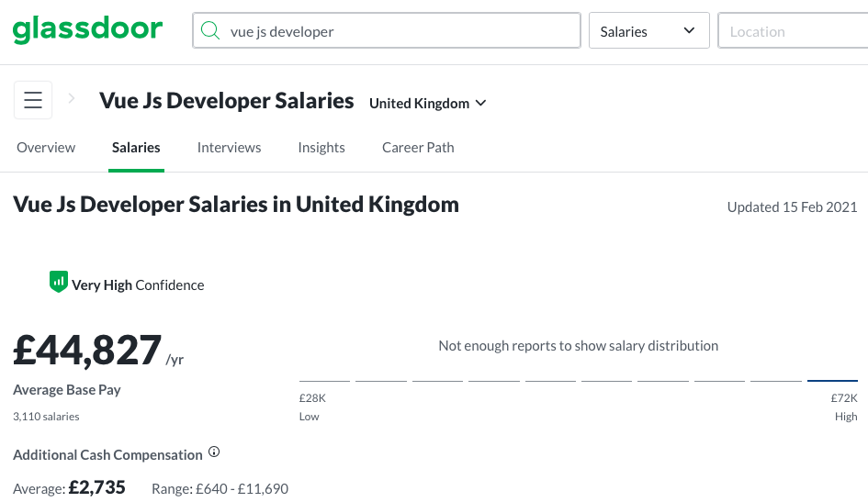Image resolution: width=868 pixels, height=502 pixels.
Task: Select the Salaries tab
Action: [x=136, y=148]
